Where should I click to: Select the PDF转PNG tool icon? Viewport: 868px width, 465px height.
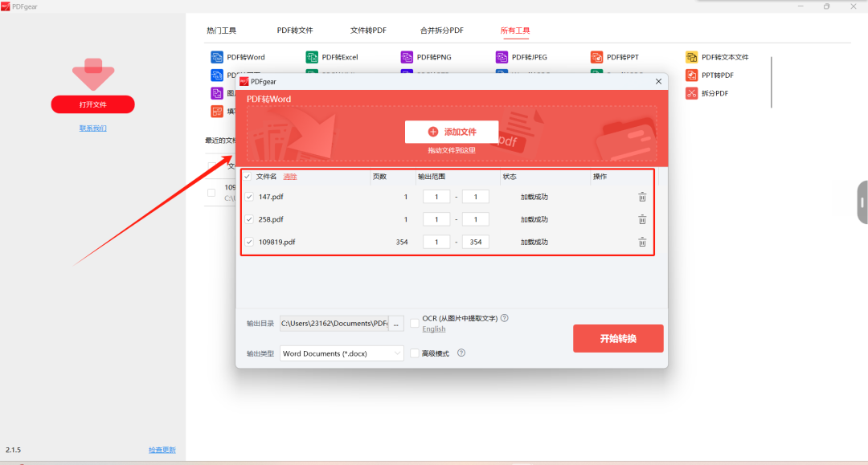pyautogui.click(x=407, y=57)
